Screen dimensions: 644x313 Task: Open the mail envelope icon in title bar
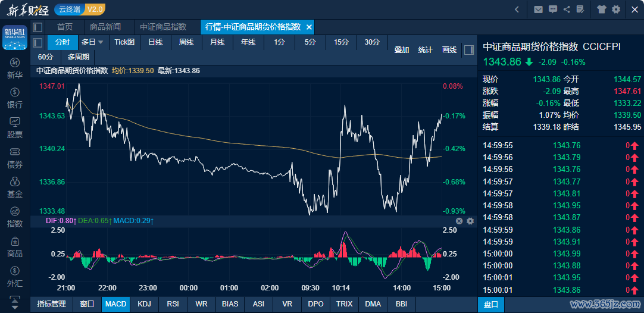coord(538,10)
